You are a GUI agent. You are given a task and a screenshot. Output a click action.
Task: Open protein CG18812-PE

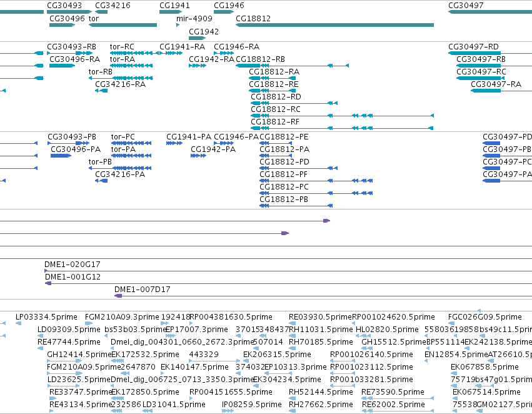(x=284, y=137)
